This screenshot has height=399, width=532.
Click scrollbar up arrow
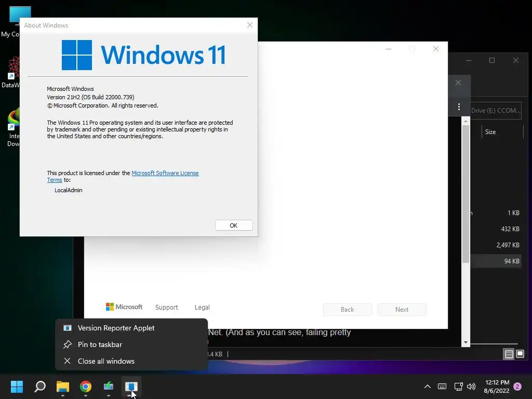[465, 121]
